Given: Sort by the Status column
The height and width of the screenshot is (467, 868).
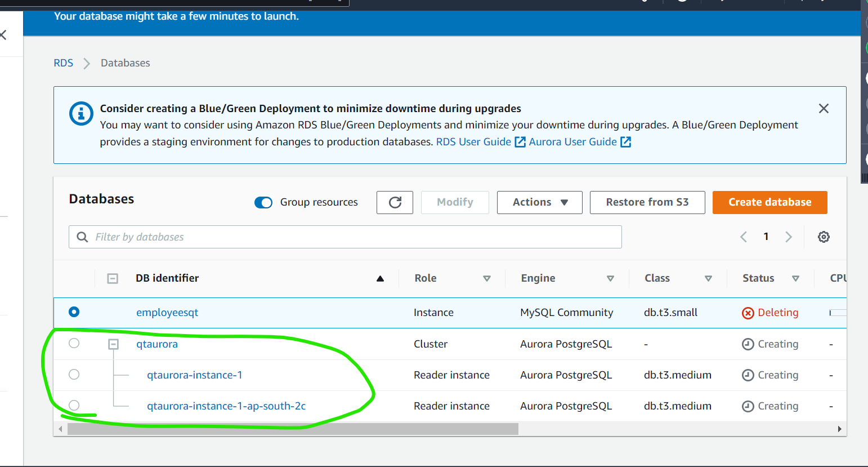Looking at the screenshot, I should (795, 278).
